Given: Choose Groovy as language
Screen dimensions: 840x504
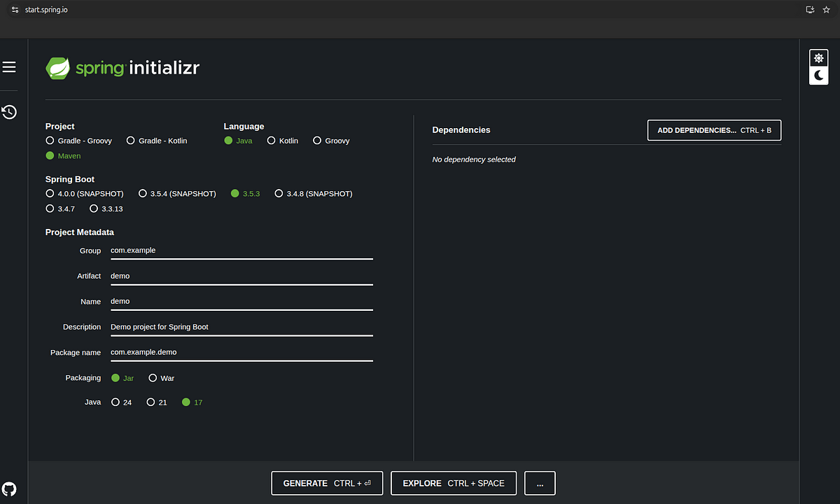Looking at the screenshot, I should pos(331,141).
